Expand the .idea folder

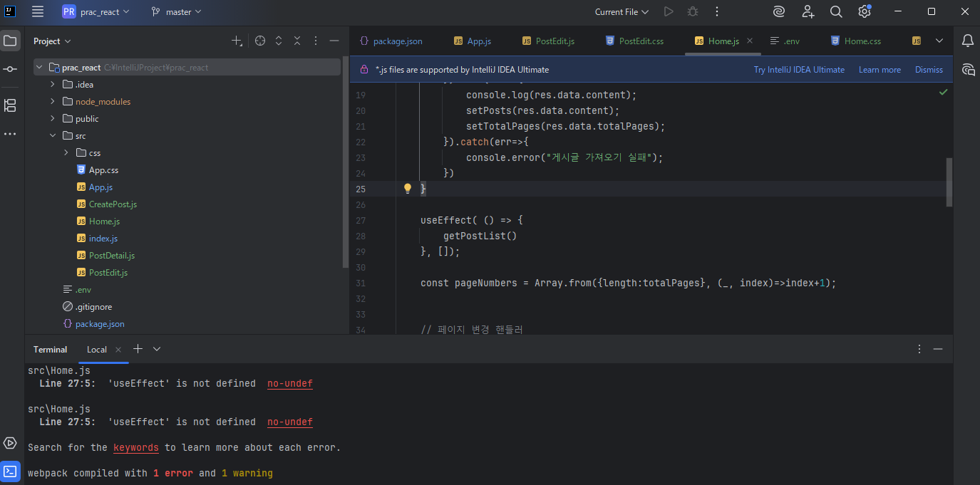pos(53,85)
